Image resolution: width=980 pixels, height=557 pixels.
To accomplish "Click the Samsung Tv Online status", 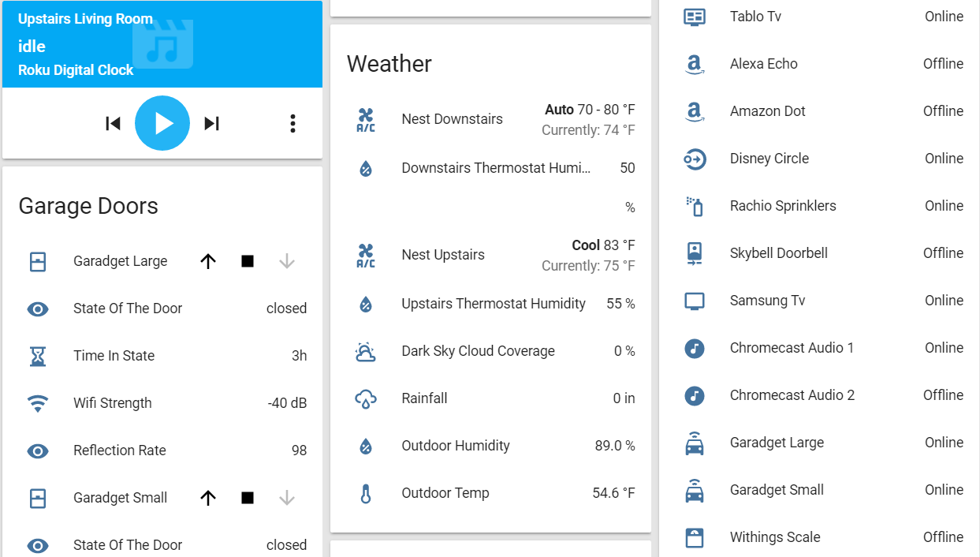I will tap(944, 301).
